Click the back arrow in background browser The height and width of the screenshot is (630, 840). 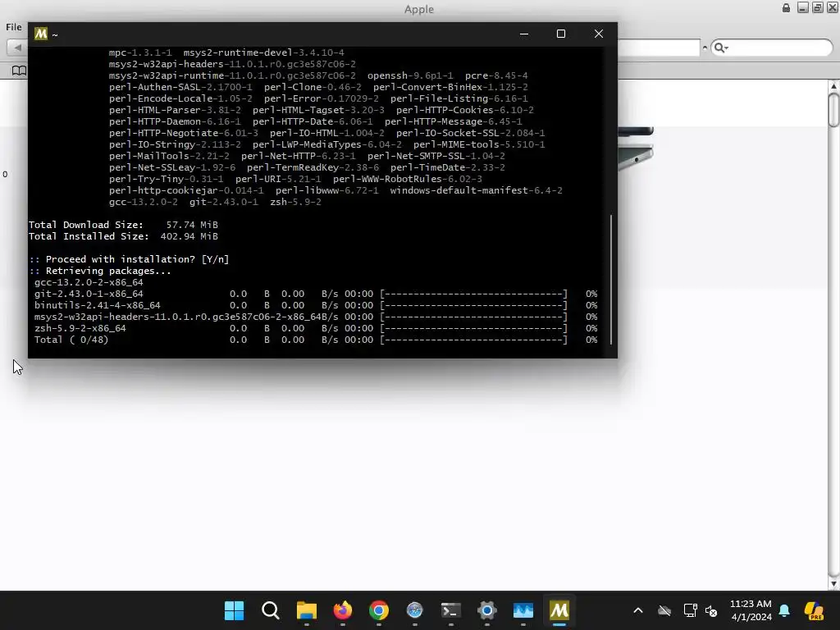17,48
